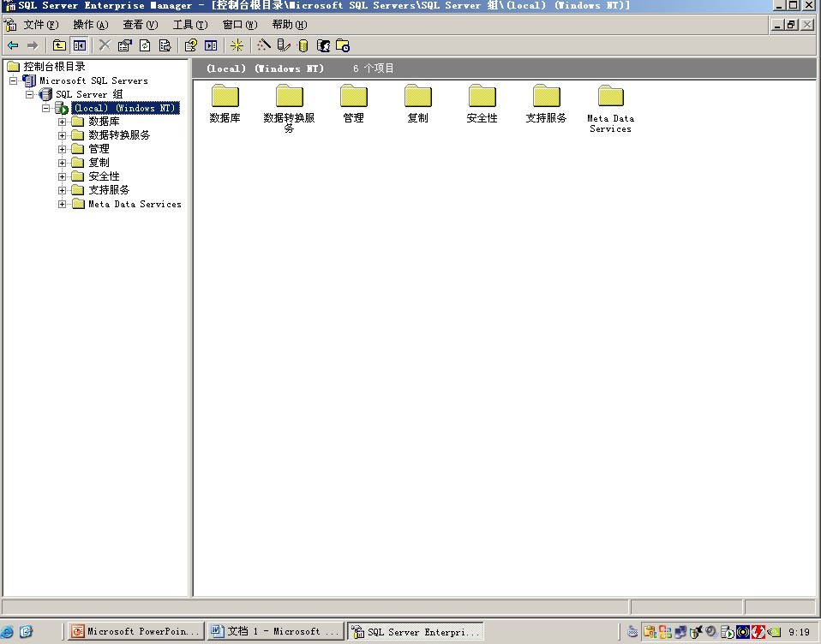Click the Register Server toolbar icon
This screenshot has height=644, width=821.
(284, 45)
